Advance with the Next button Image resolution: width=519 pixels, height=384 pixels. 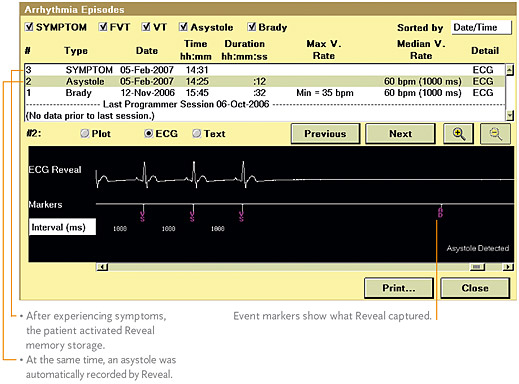click(x=400, y=134)
